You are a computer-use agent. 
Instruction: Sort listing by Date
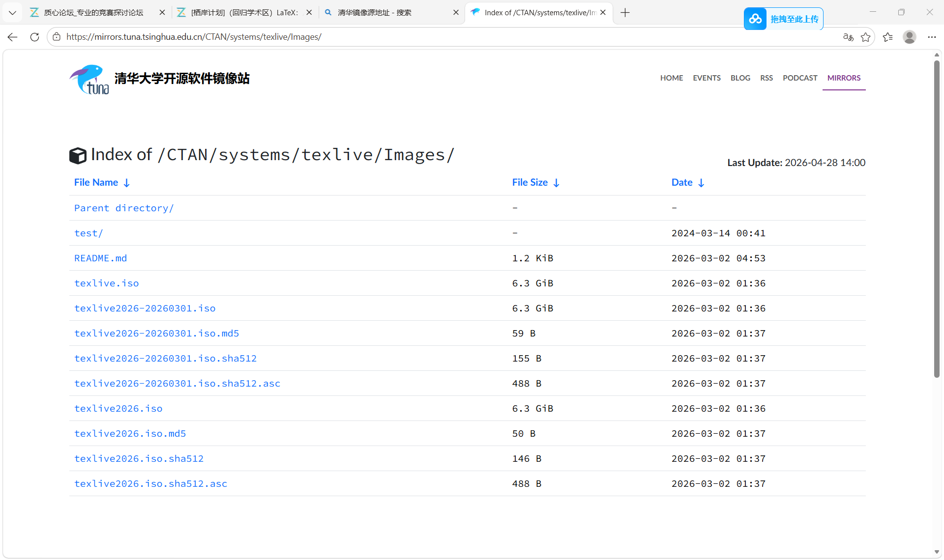(688, 183)
